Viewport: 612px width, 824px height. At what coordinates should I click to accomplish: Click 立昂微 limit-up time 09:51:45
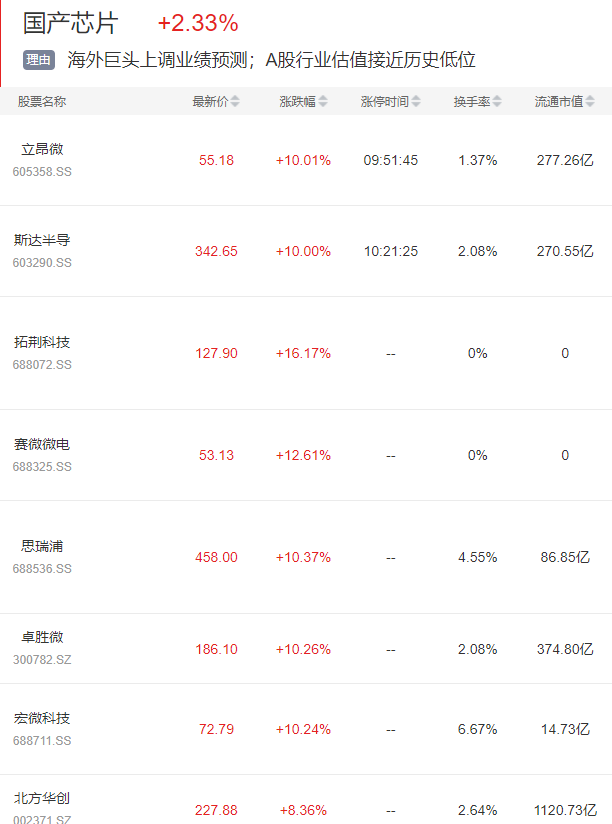[x=391, y=160]
